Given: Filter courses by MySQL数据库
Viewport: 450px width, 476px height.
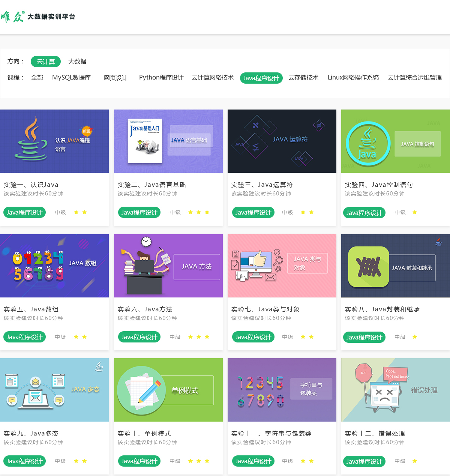Looking at the screenshot, I should point(71,78).
